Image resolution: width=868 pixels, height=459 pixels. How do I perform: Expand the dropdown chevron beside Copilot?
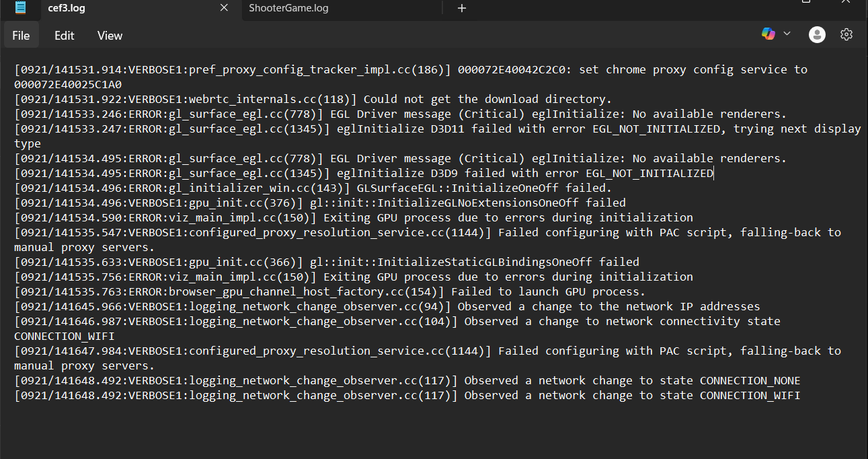coord(787,34)
